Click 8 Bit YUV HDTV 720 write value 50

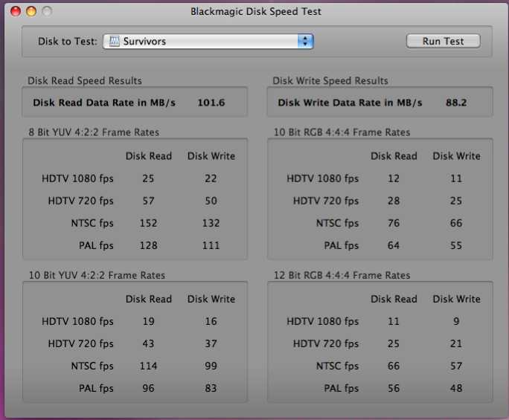tap(211, 201)
